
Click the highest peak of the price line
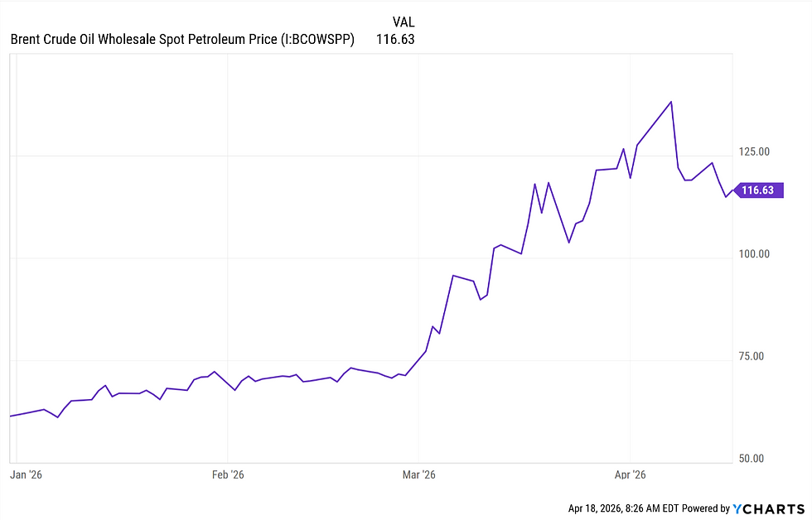(671, 102)
